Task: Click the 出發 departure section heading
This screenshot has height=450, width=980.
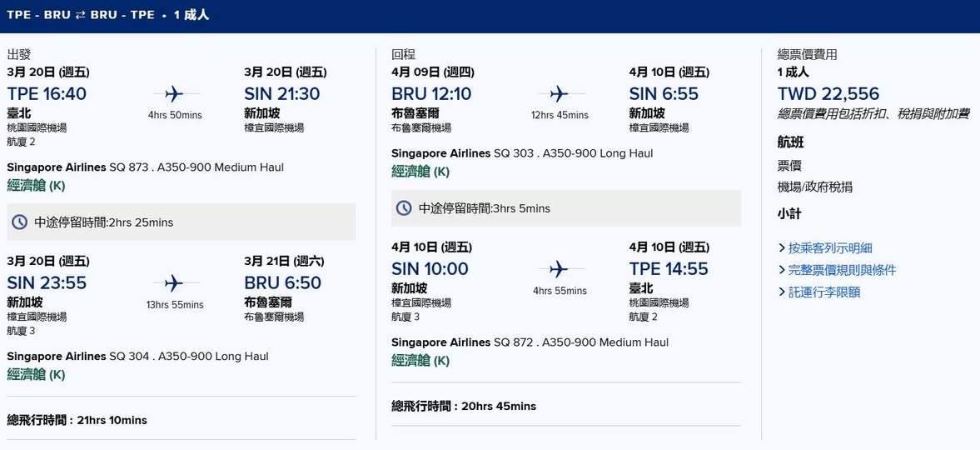Action: point(19,54)
